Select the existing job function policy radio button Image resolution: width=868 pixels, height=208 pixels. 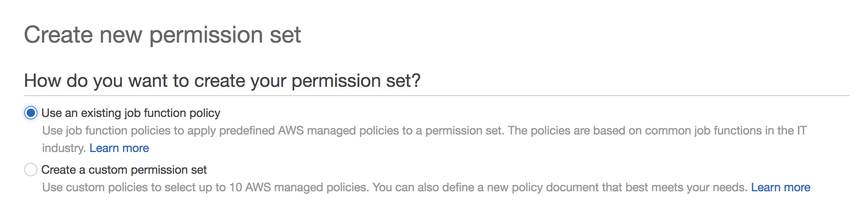tap(31, 113)
